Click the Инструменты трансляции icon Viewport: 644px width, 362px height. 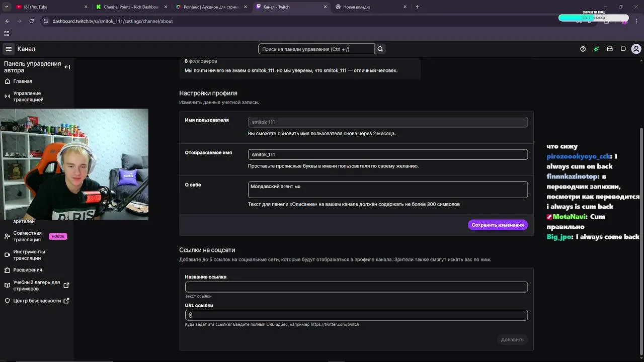[7, 255]
